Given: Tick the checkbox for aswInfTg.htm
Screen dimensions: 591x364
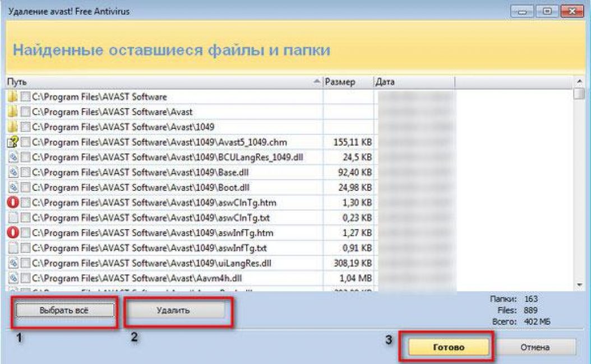Looking at the screenshot, I should pyautogui.click(x=25, y=232).
